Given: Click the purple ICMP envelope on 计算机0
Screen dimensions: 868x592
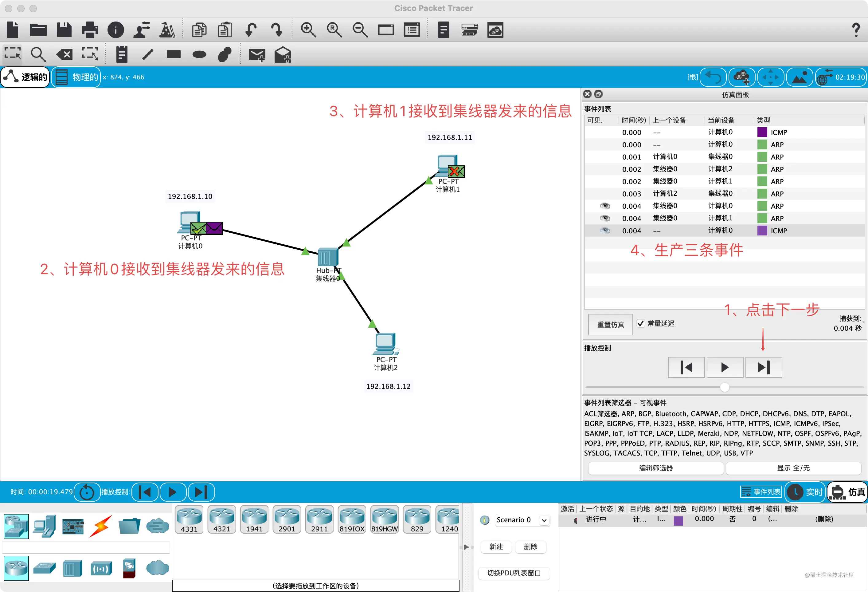Looking at the screenshot, I should pyautogui.click(x=214, y=228).
